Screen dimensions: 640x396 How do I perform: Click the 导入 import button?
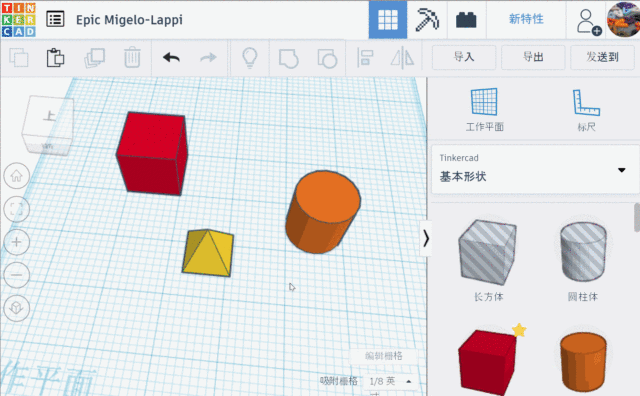click(464, 57)
